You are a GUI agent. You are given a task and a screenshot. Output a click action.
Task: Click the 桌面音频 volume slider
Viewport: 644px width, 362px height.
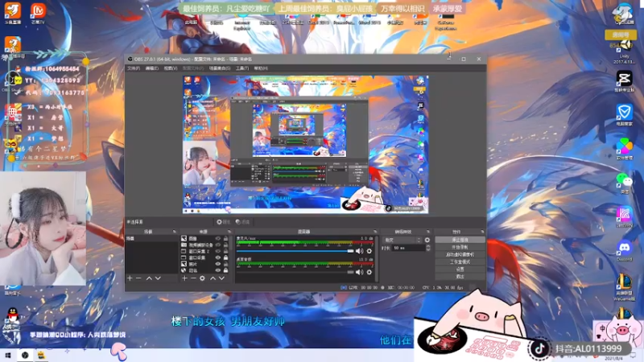coord(295,272)
